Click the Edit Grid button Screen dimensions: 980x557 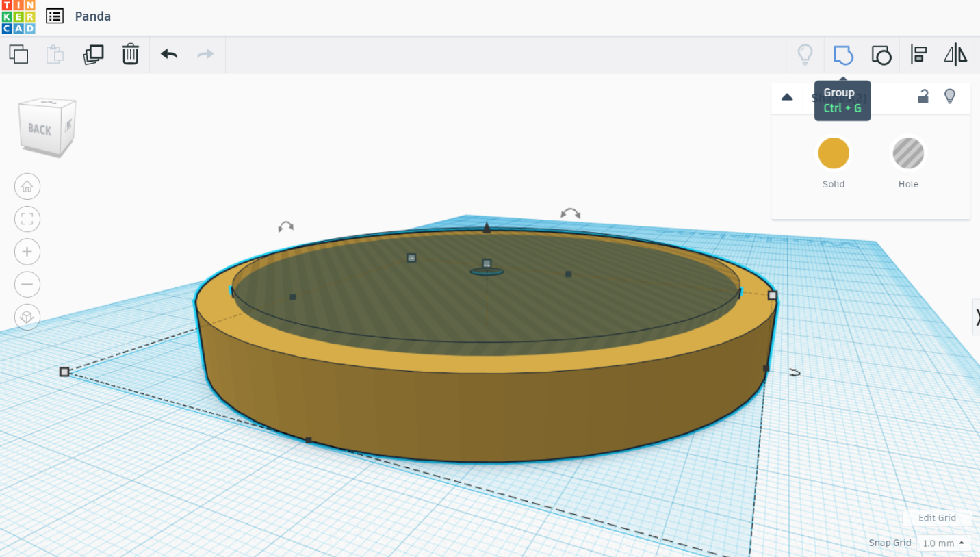tap(937, 518)
